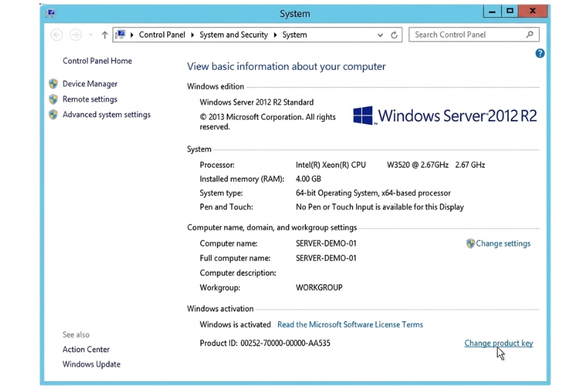Image resolution: width=588 pixels, height=392 pixels.
Task: Click the WORKGROUP value
Action: coord(319,287)
